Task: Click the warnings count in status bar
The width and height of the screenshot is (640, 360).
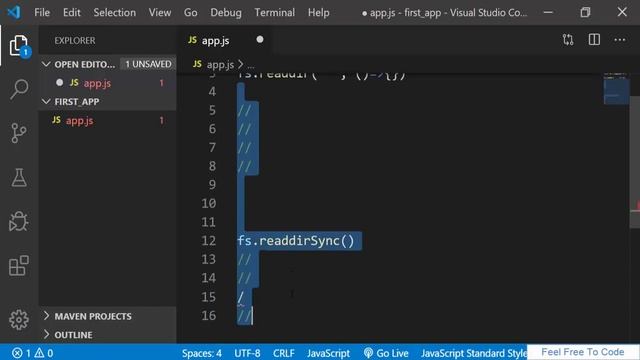Action: coord(44,353)
